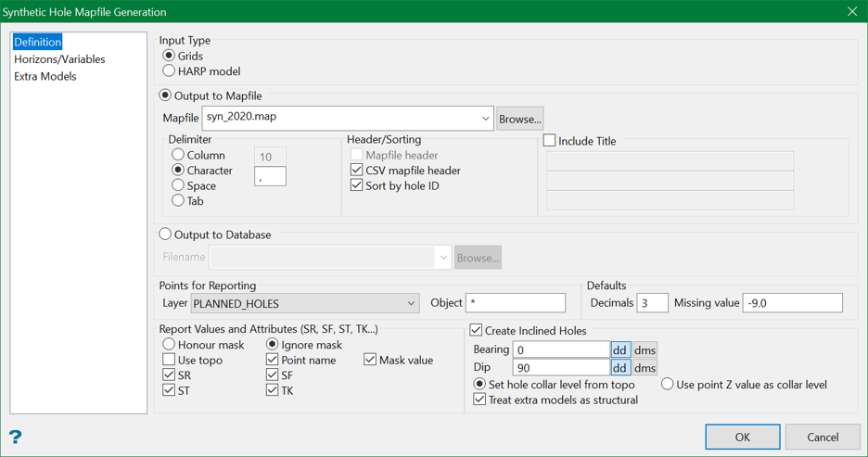868x457 pixels.
Task: Open the Layer PLANNED_HOLES dropdown
Action: (411, 303)
